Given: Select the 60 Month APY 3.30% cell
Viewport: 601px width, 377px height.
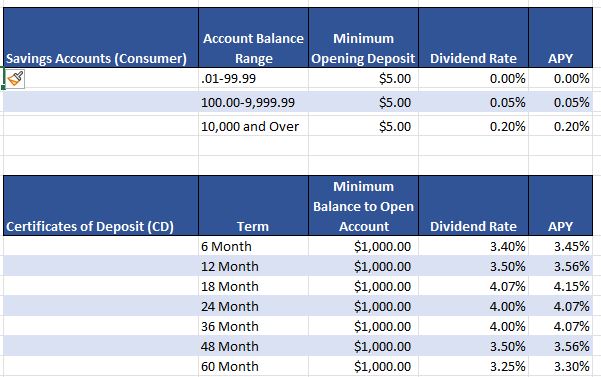Looking at the screenshot, I should click(561, 366).
